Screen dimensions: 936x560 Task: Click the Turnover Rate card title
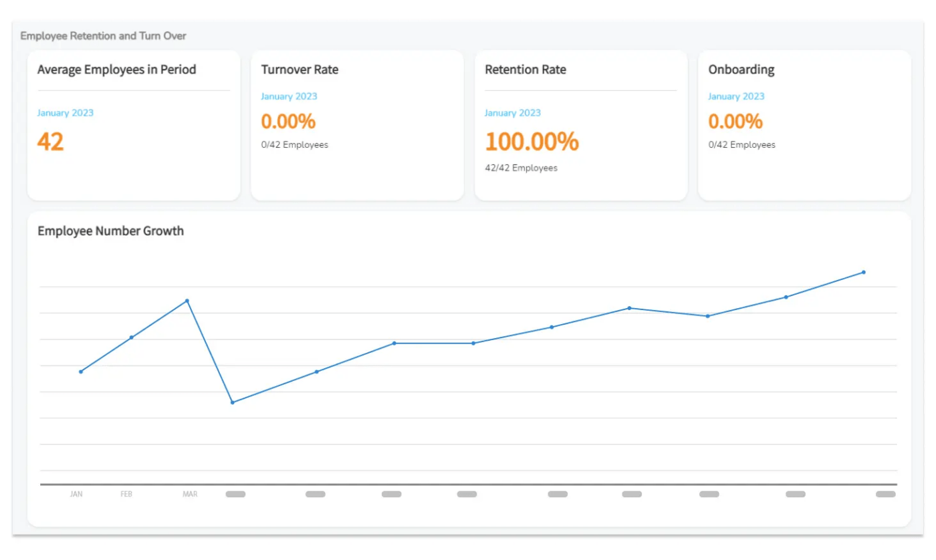coord(300,69)
